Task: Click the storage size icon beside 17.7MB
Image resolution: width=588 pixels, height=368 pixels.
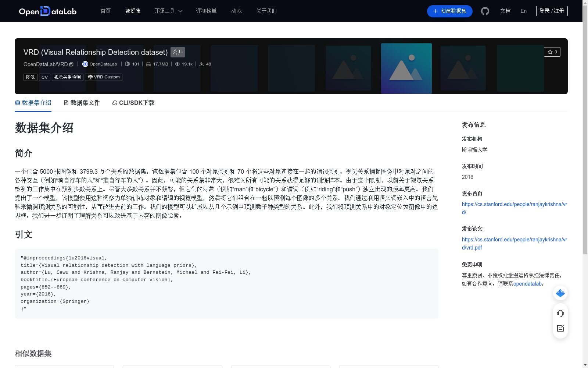Action: 148,64
